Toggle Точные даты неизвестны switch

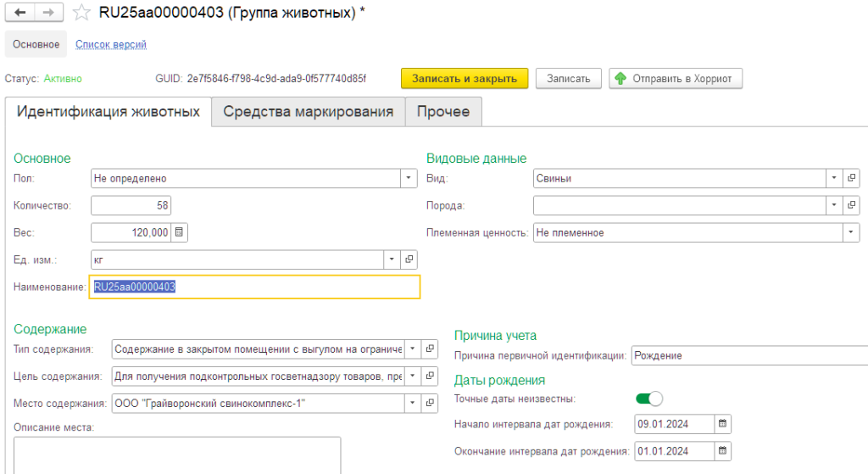pyautogui.click(x=649, y=399)
